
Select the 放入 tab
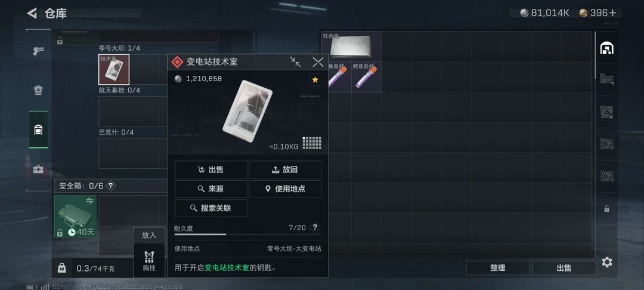(149, 235)
